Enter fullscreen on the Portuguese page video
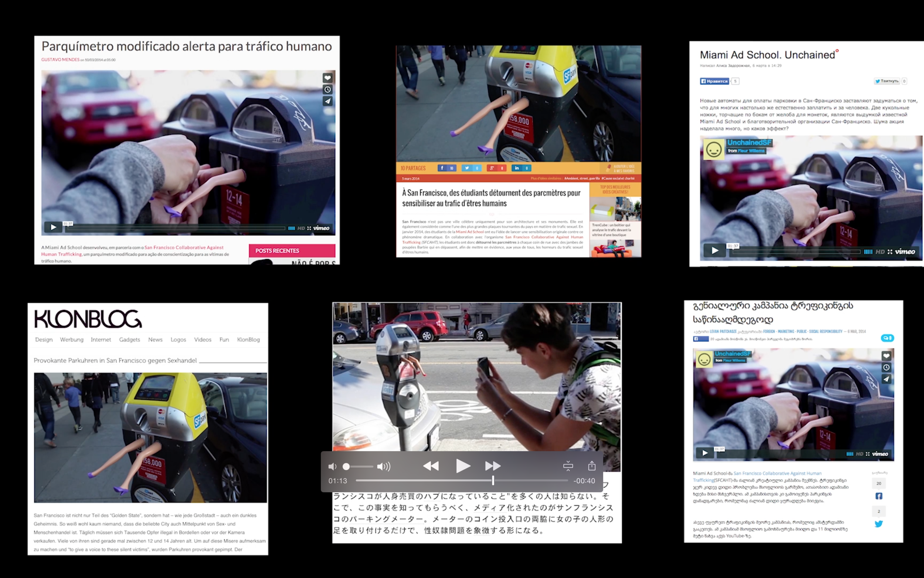This screenshot has width=924, height=578. 309,228
